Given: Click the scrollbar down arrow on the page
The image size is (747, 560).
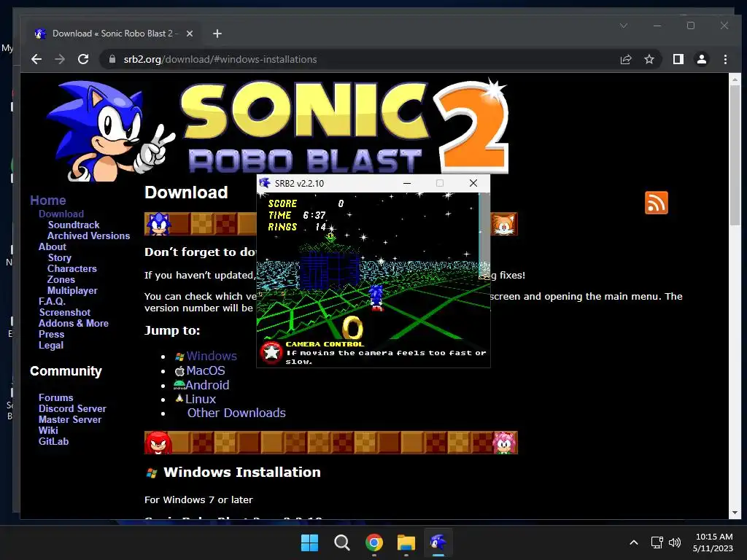Looking at the screenshot, I should (734, 513).
